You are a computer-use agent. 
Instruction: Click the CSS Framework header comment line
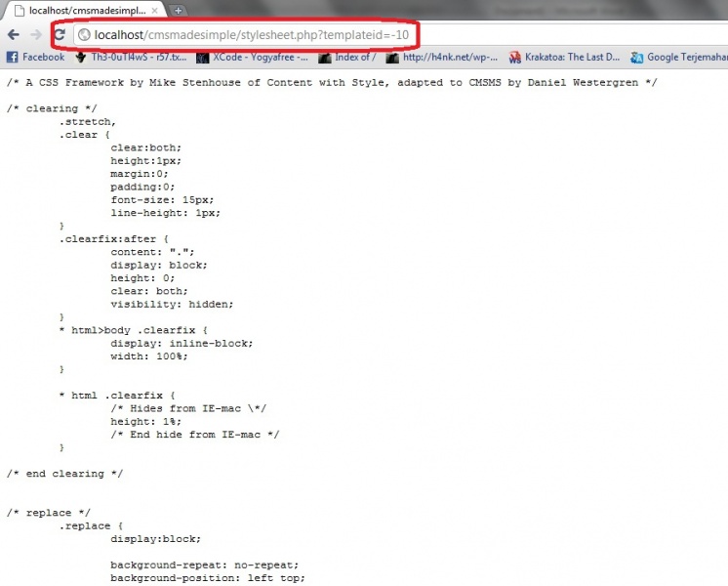[x=332, y=83]
